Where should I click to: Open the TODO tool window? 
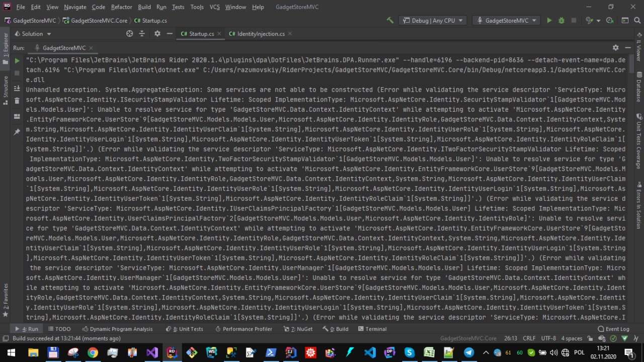[59, 329]
